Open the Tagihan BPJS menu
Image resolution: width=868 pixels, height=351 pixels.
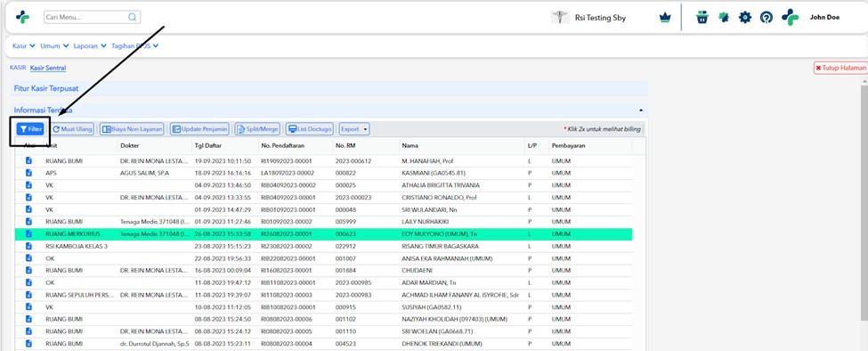point(135,46)
